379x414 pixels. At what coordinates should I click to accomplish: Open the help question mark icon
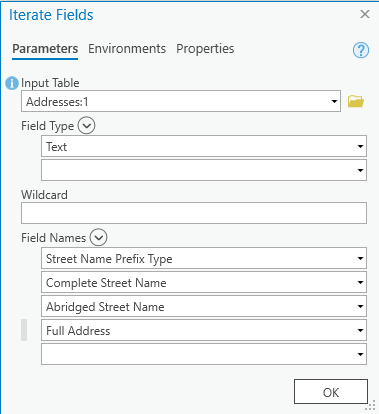pyautogui.click(x=361, y=50)
